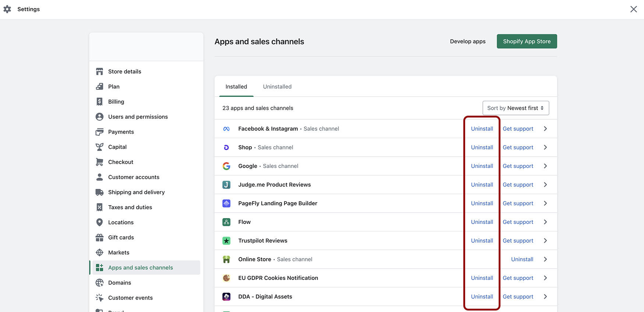Open the Shopify App Store

coord(527,41)
